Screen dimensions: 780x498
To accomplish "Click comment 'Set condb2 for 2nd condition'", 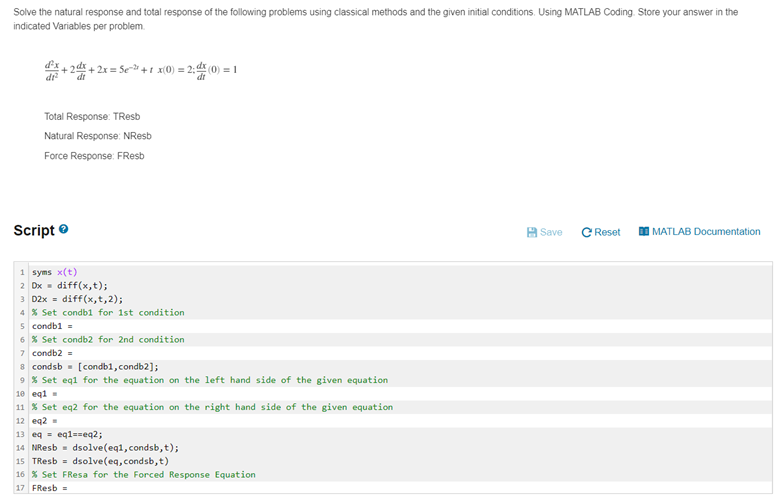I will tap(108, 339).
